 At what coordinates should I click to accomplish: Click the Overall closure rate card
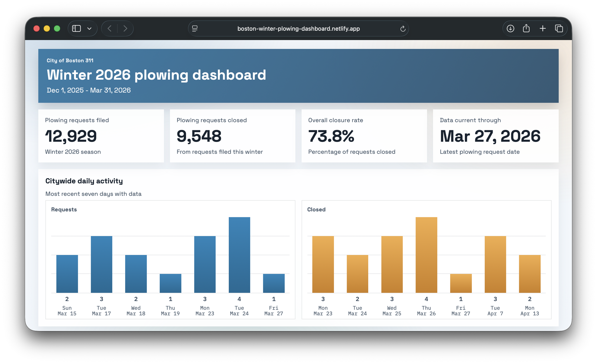364,136
